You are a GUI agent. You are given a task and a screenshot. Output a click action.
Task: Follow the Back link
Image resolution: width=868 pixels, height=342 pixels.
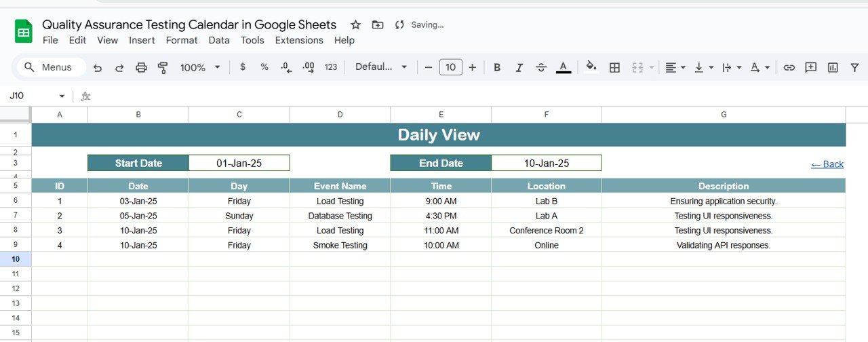pyautogui.click(x=827, y=164)
